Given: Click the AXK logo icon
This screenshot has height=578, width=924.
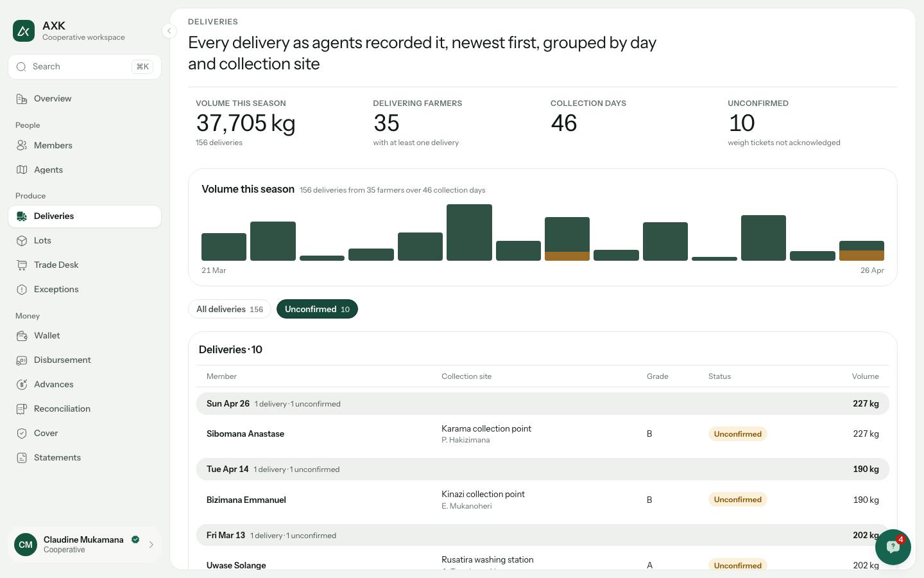Looking at the screenshot, I should [24, 31].
